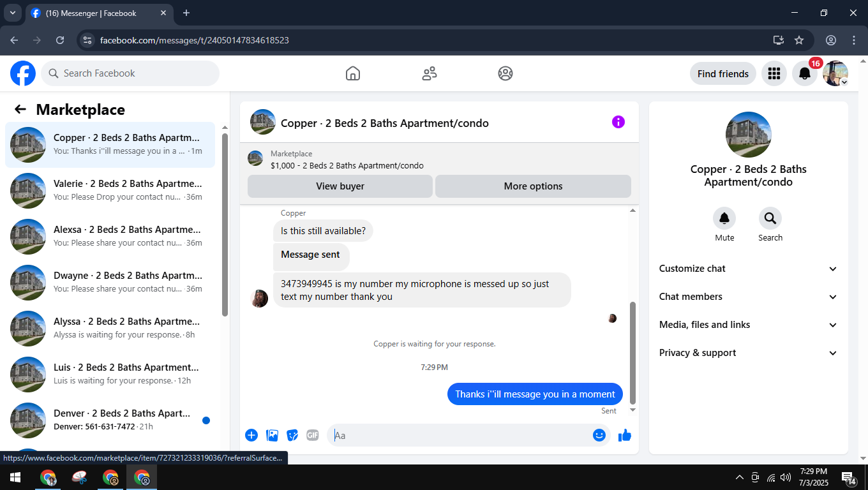
Task: Click the Facebook logo icon
Action: click(23, 73)
